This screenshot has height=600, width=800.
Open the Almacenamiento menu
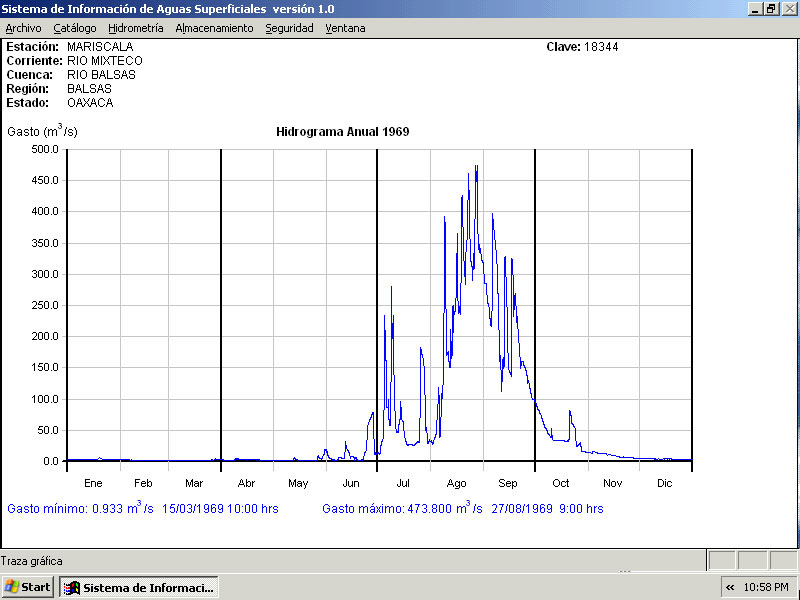tap(214, 28)
